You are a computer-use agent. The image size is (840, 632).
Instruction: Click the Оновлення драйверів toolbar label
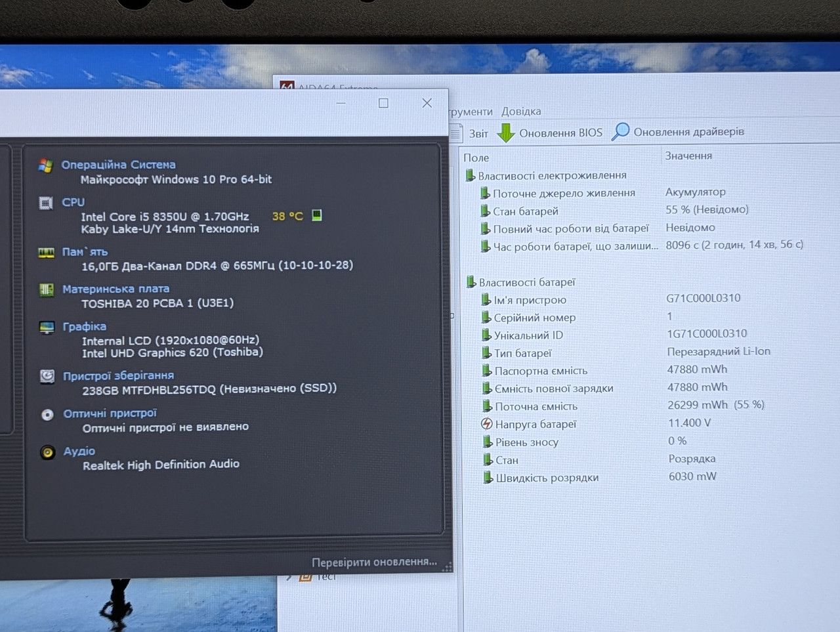[689, 132]
